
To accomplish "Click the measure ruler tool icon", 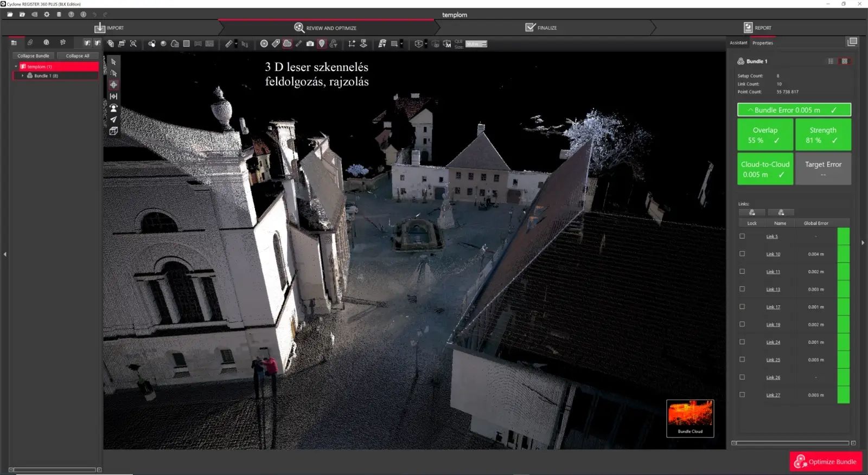I will click(x=229, y=44).
